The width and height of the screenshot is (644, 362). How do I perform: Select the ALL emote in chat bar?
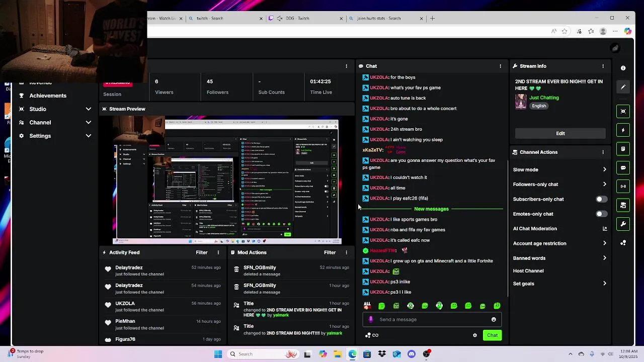[367, 306]
